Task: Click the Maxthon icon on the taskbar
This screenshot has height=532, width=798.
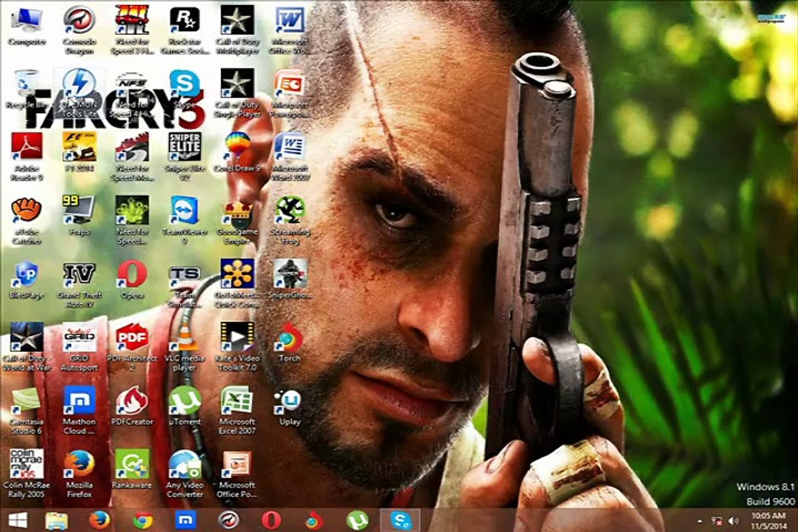Action: (185, 520)
